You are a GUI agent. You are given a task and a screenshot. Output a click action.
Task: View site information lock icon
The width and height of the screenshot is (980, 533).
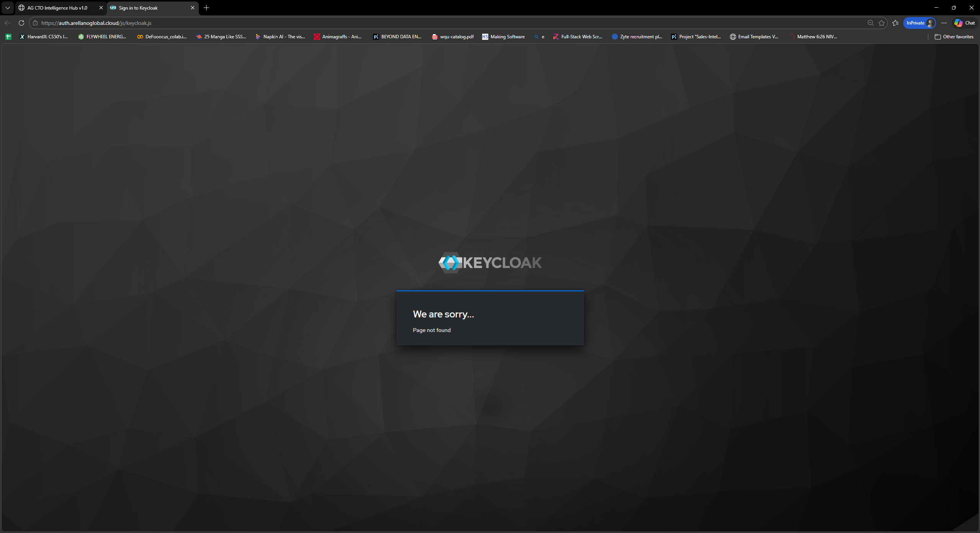point(35,23)
